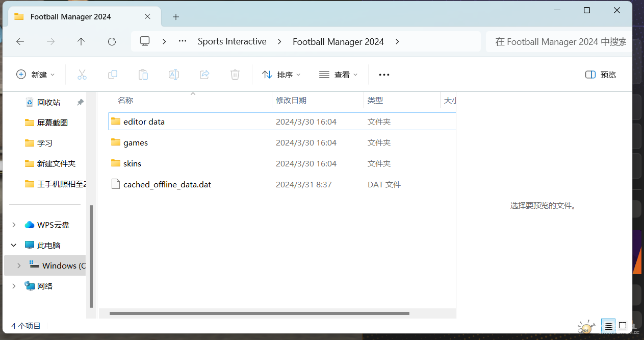Click the 此电脑 computer icon
The image size is (644, 340).
30,245
